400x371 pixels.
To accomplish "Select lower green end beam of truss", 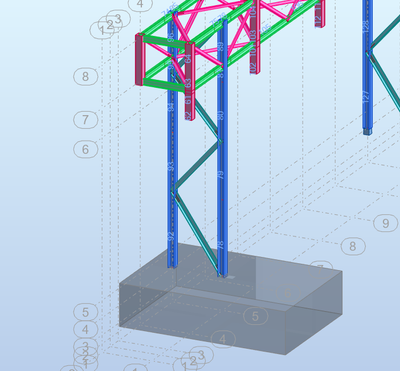I will click(163, 85).
